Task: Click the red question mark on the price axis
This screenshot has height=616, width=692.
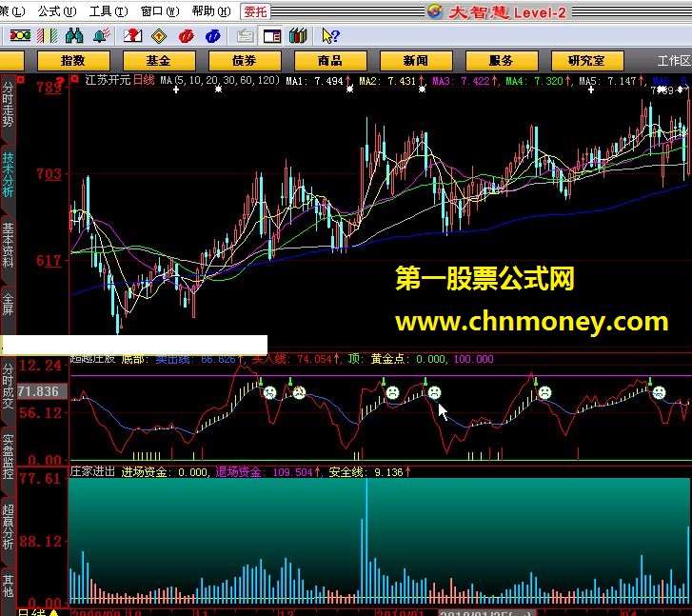Action: click(x=61, y=82)
